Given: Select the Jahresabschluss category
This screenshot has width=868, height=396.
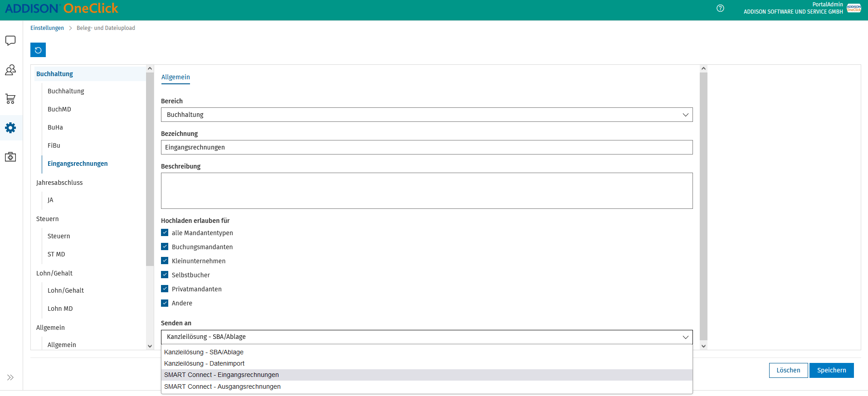Looking at the screenshot, I should [x=59, y=183].
